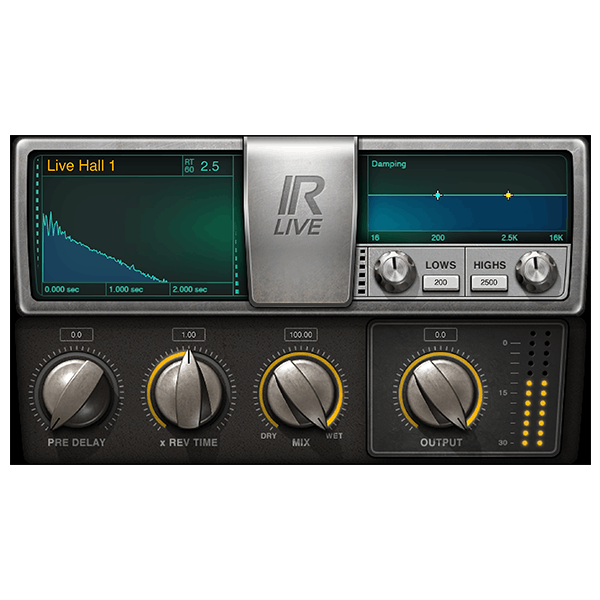Click the x Rev Time knob
Viewport: 600px width, 600px height.
coord(187,389)
